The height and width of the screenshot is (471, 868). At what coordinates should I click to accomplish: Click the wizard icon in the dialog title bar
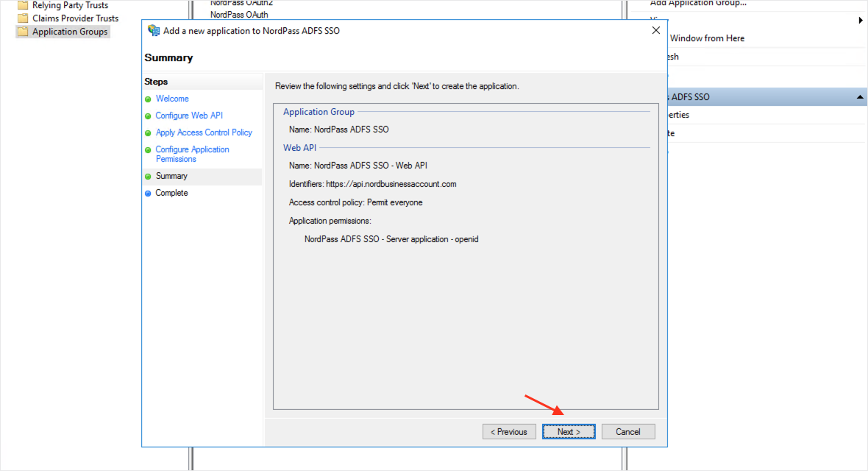click(x=153, y=30)
